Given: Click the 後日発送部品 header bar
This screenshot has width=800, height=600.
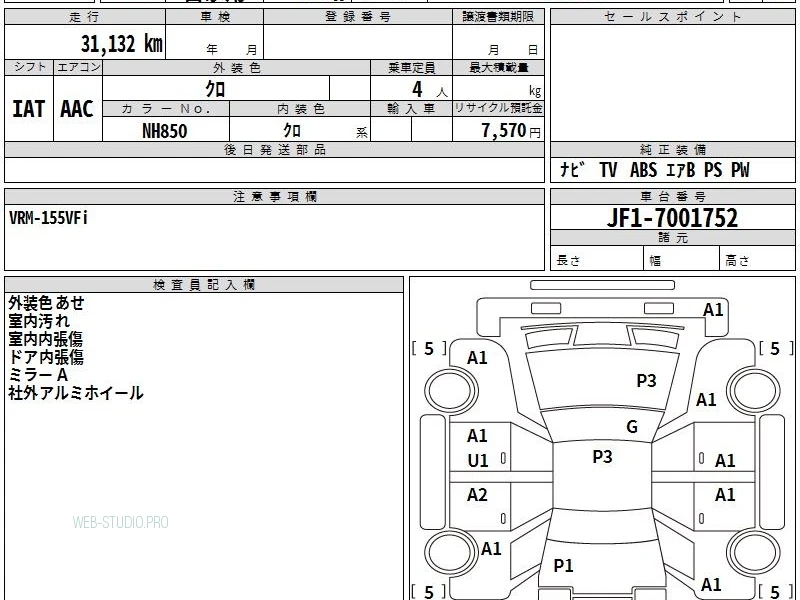Looking at the screenshot, I should coord(274,150).
